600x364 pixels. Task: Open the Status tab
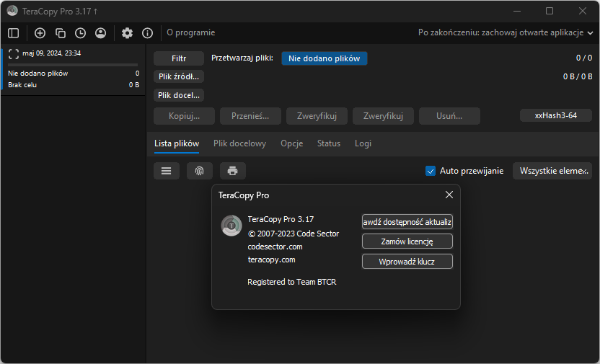pyautogui.click(x=329, y=143)
